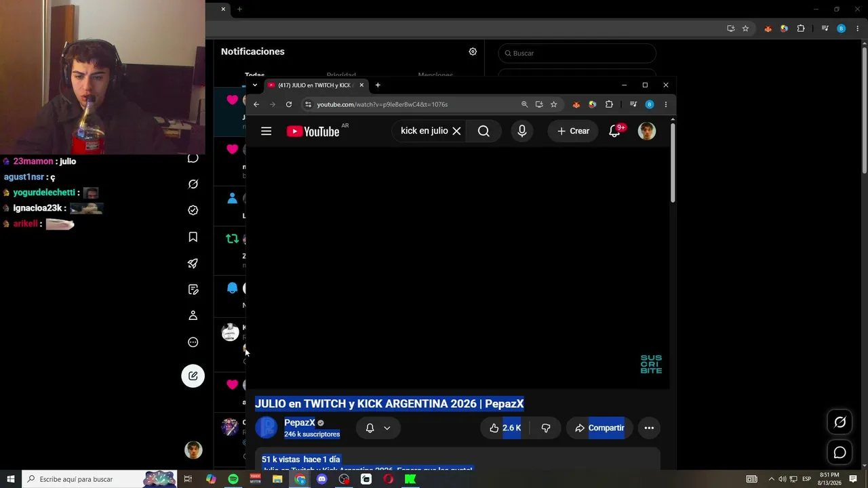
Task: Click the YouTube page vertical scrollbar
Action: coord(673,162)
